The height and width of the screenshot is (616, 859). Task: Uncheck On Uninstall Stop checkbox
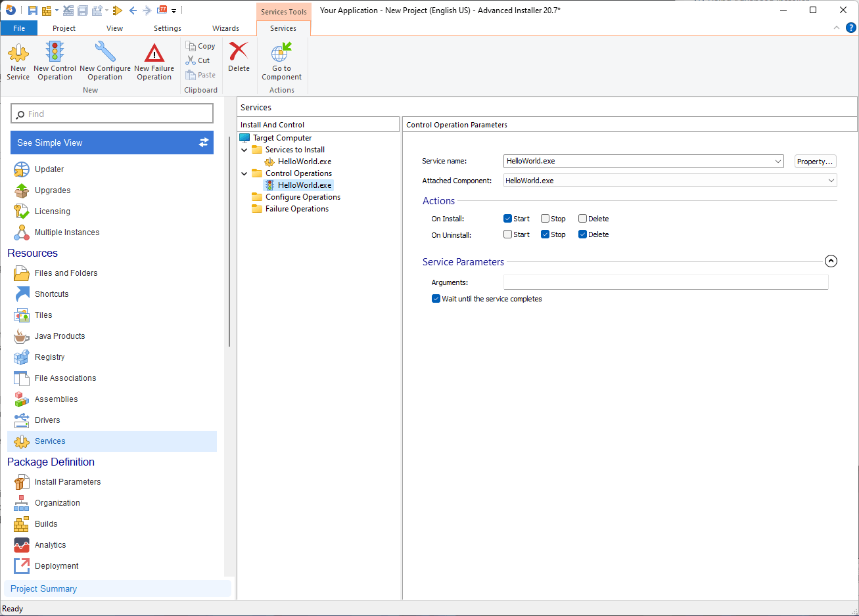545,234
